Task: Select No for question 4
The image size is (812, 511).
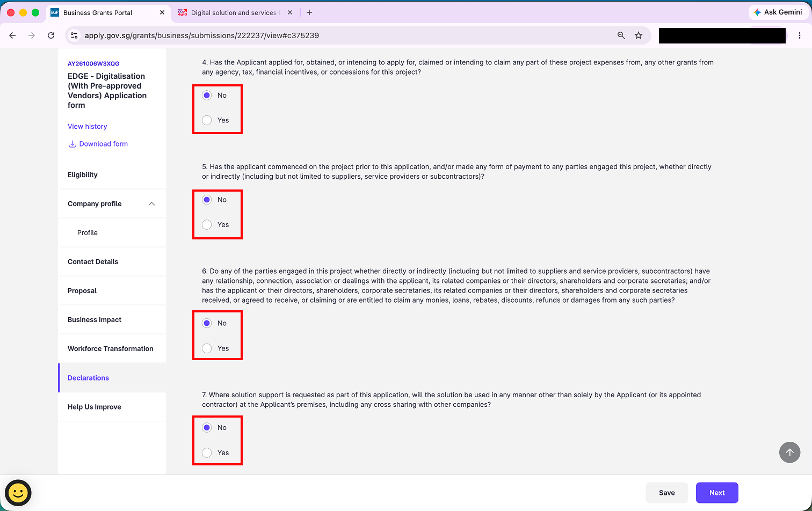Action: pos(207,96)
